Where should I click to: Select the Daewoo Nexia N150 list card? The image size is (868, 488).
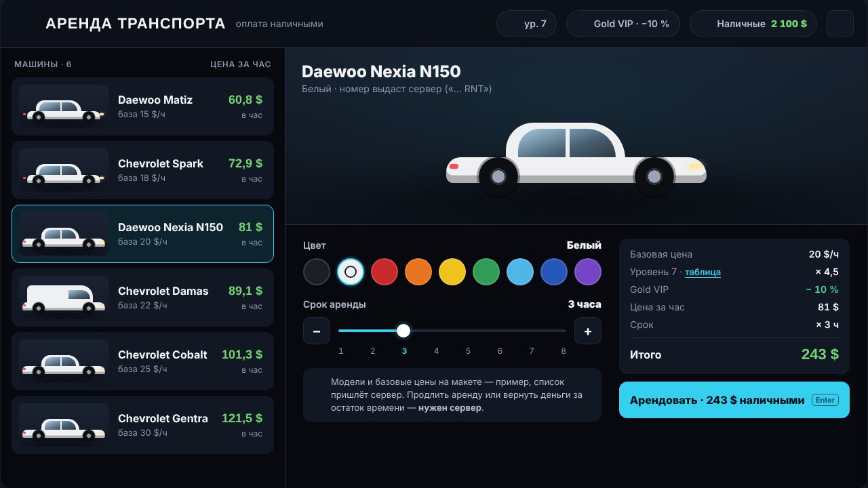(x=142, y=234)
